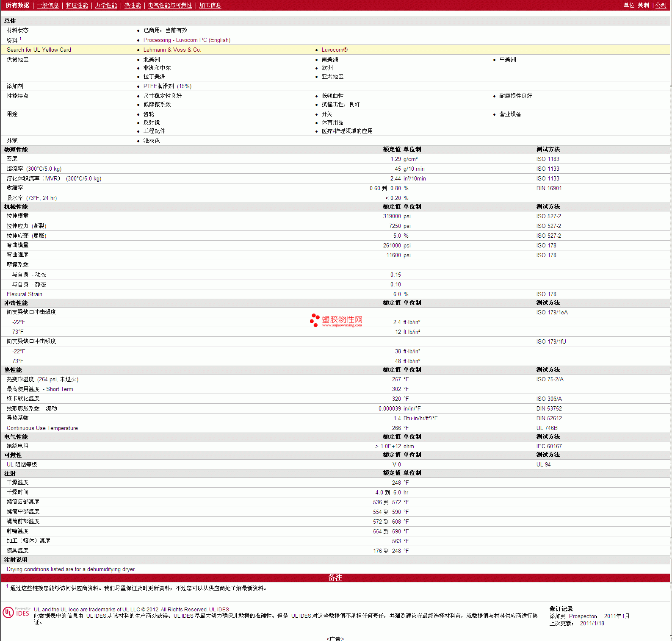Click Drying conditions note text
The width and height of the screenshot is (672, 641).
click(x=71, y=569)
